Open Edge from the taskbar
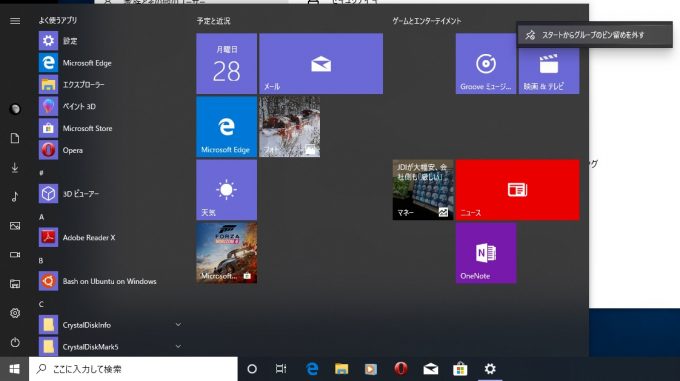 [312, 369]
